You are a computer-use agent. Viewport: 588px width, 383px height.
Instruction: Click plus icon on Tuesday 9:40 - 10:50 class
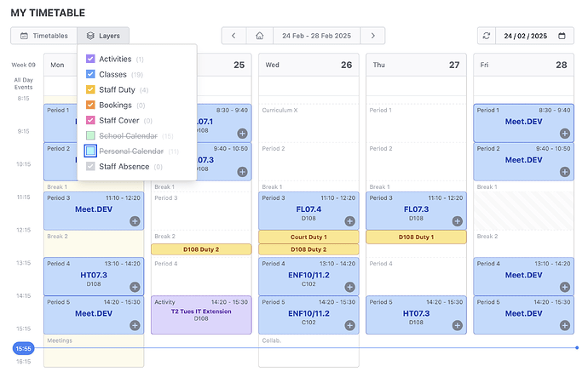242,172
